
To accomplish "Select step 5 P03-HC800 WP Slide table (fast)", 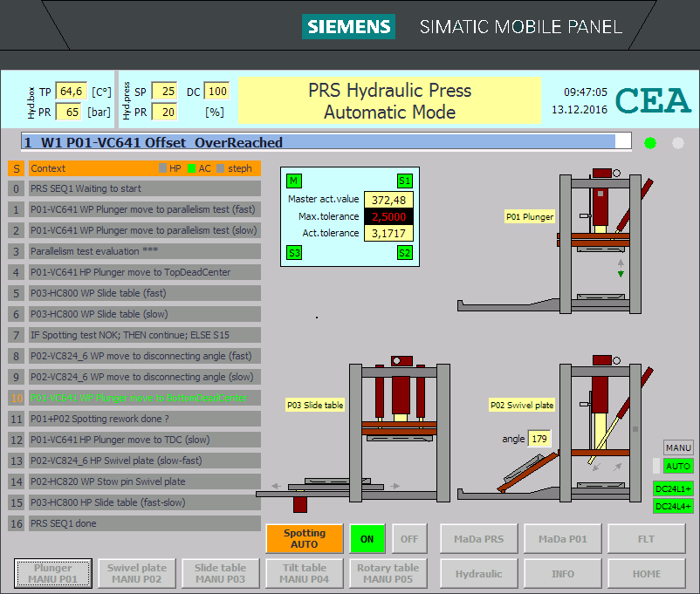I will (x=145, y=293).
